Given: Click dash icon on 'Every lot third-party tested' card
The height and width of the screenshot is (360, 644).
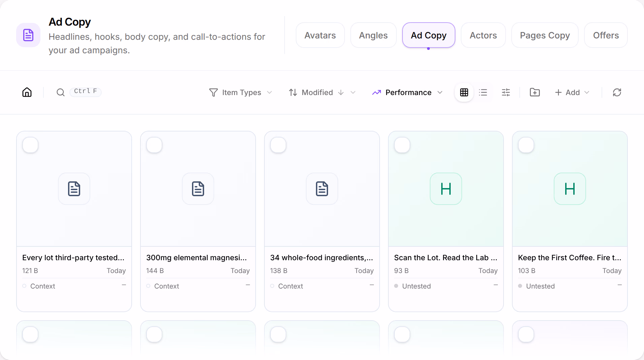Looking at the screenshot, I should coord(124,285).
